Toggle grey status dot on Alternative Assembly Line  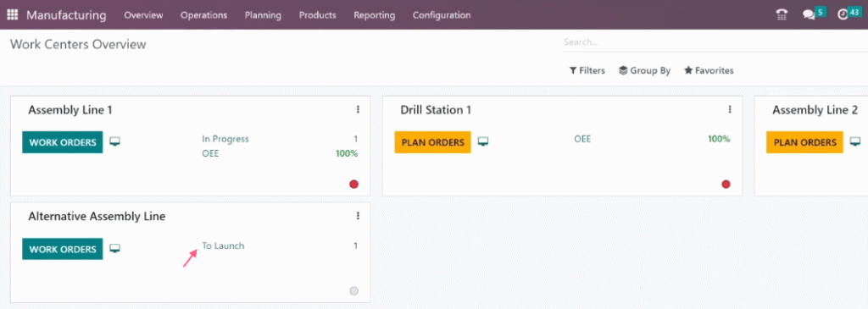(x=353, y=290)
